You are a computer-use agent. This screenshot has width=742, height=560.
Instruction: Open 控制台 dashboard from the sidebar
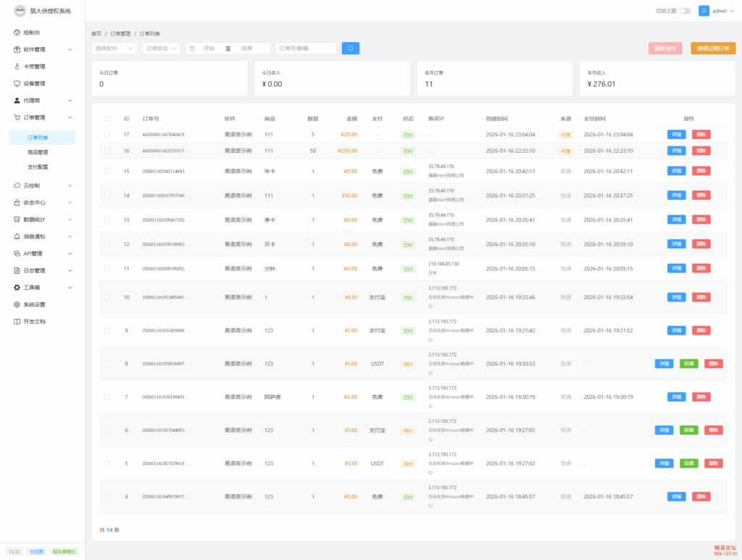click(31, 33)
